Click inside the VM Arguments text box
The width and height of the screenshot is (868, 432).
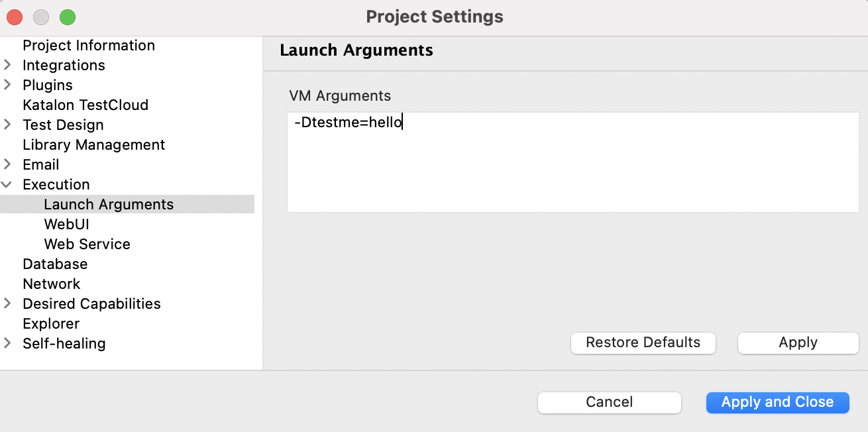point(573,162)
